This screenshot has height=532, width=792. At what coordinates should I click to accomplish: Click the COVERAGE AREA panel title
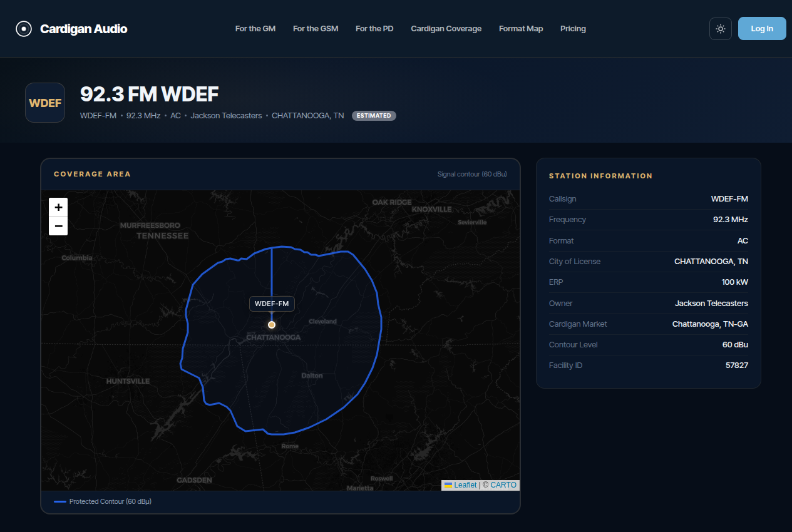click(x=93, y=174)
